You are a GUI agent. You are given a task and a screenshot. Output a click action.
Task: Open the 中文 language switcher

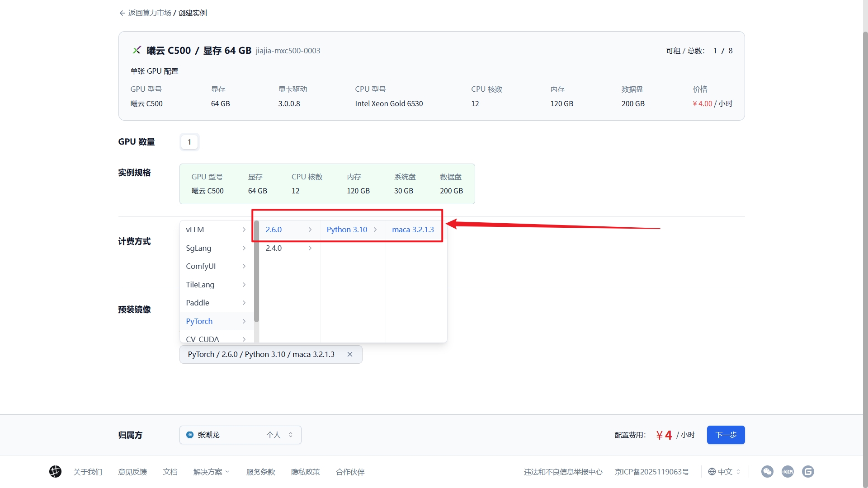(x=724, y=472)
